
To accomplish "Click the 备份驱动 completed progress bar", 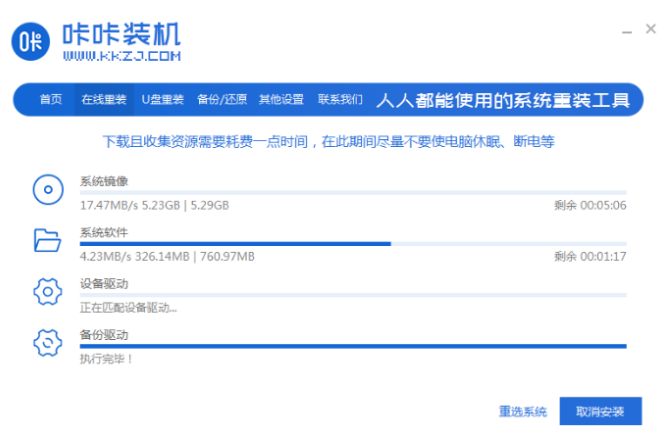I will point(352,346).
